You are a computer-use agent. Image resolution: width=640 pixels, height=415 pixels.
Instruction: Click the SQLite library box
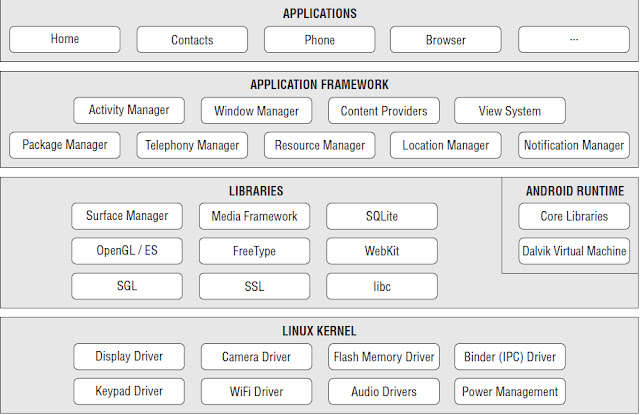coord(382,216)
